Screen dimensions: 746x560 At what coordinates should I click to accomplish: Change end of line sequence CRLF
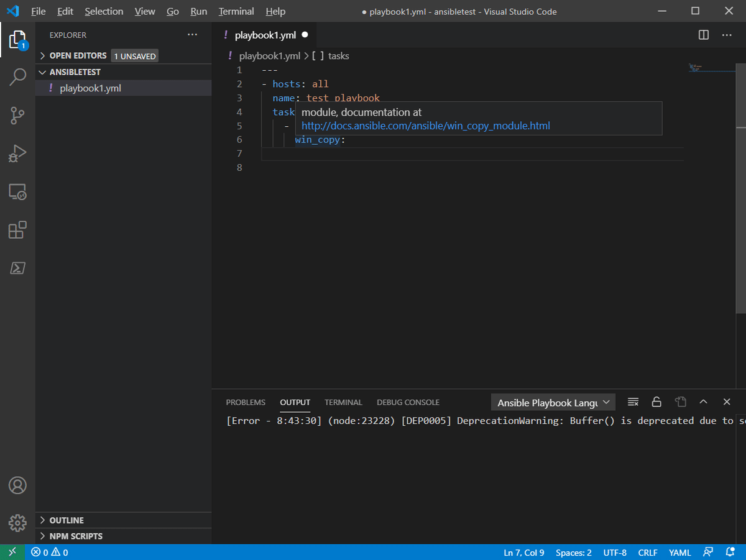click(x=648, y=552)
